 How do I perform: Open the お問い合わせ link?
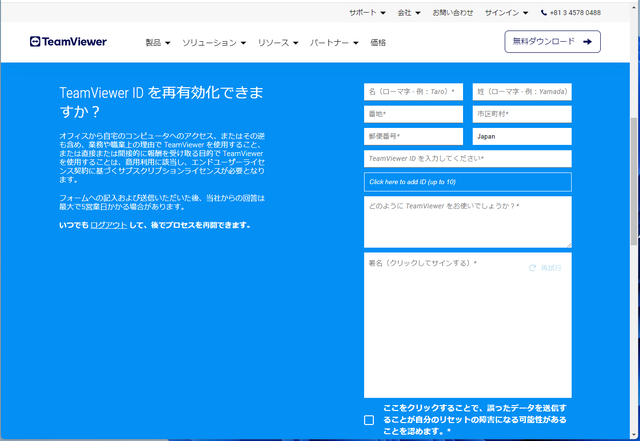(x=453, y=13)
